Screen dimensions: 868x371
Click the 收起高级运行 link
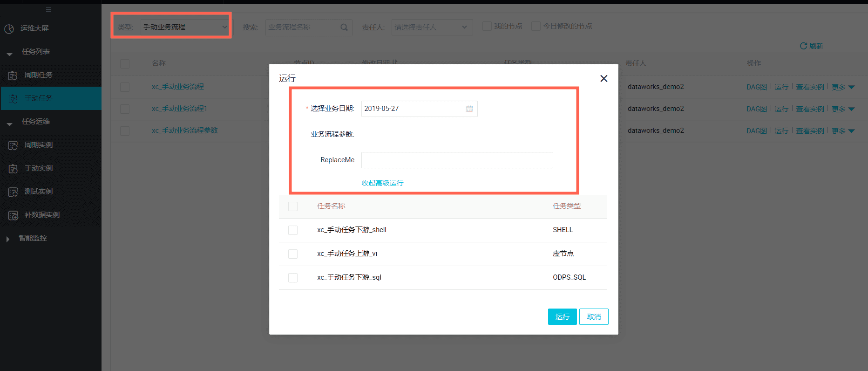382,183
